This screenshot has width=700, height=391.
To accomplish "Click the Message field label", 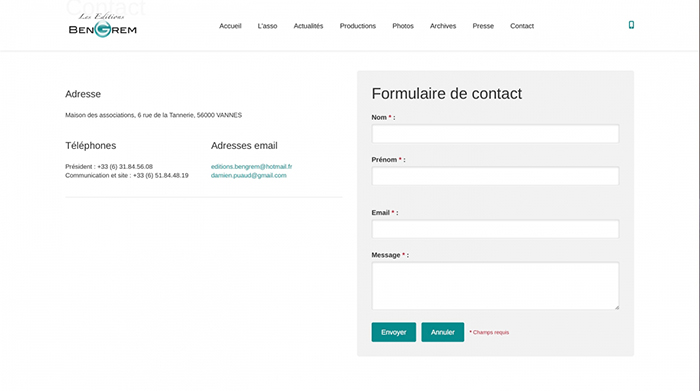I will tap(390, 255).
